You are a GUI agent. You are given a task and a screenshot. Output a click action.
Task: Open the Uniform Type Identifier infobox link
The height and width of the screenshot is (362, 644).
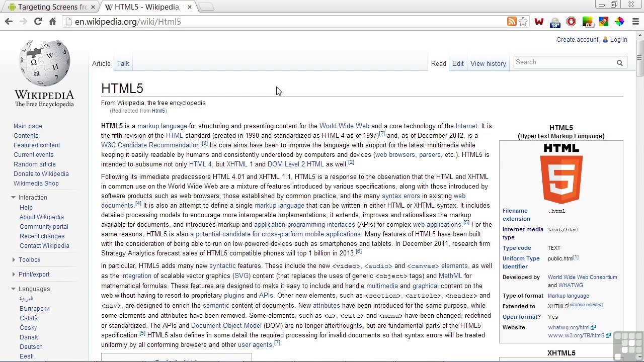click(x=521, y=263)
